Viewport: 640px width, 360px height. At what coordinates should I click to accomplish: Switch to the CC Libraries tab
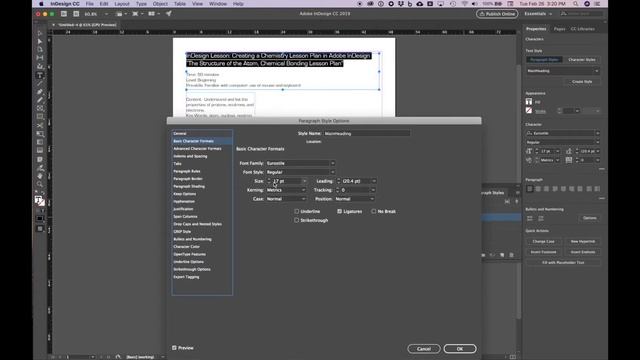click(x=582, y=29)
